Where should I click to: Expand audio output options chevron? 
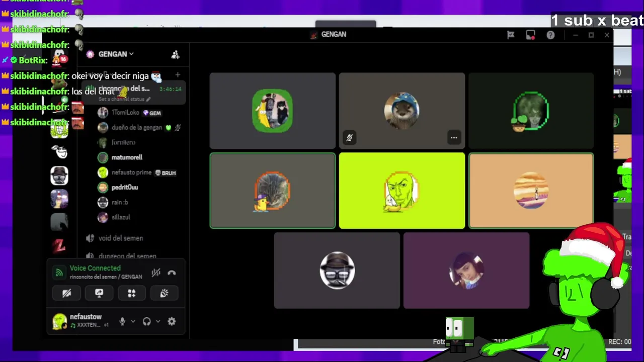click(x=158, y=321)
